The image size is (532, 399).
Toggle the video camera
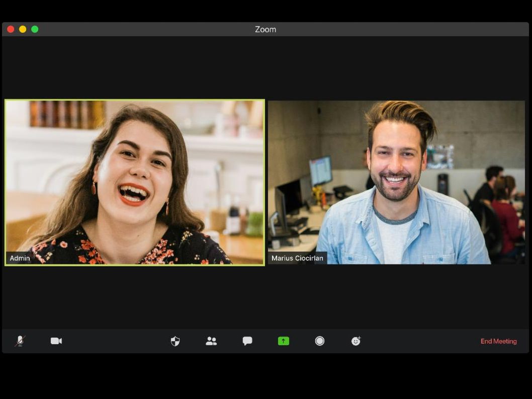pyautogui.click(x=56, y=341)
